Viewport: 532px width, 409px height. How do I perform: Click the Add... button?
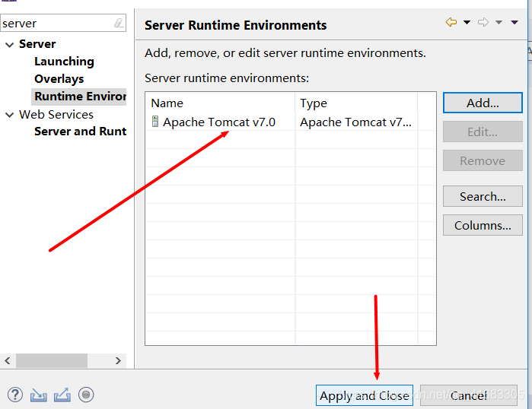(483, 103)
